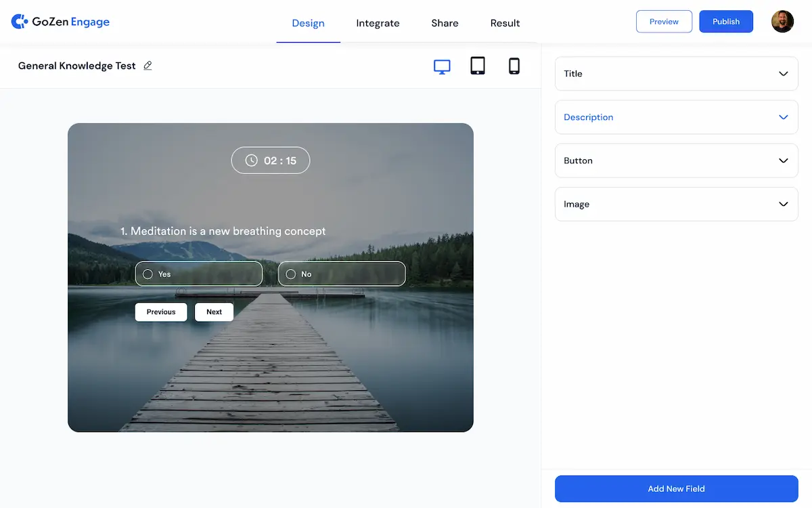
Task: Open the Result tab
Action: coord(505,23)
